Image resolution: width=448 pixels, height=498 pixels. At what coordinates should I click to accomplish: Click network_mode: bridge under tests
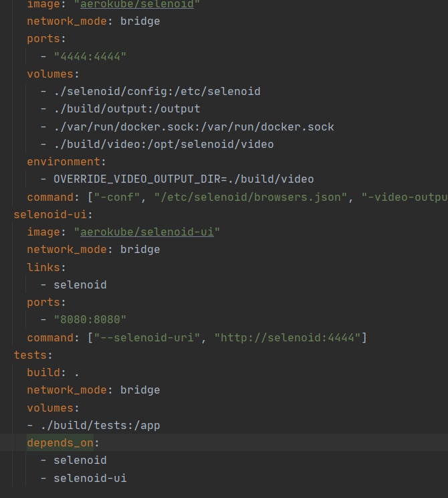[x=94, y=390]
